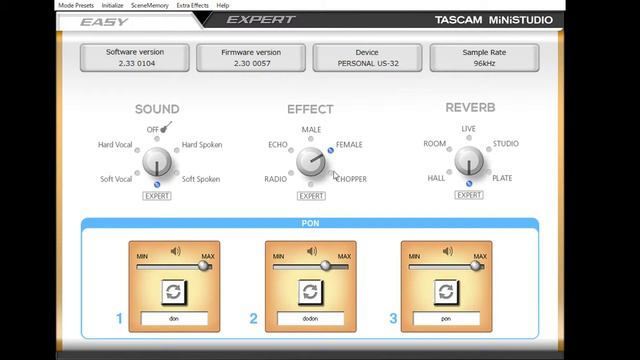
Task: Select STUDIO reverb dot
Action: [489, 149]
